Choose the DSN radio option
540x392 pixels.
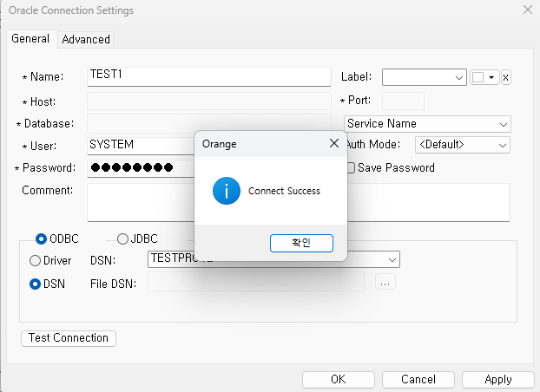pyautogui.click(x=36, y=283)
